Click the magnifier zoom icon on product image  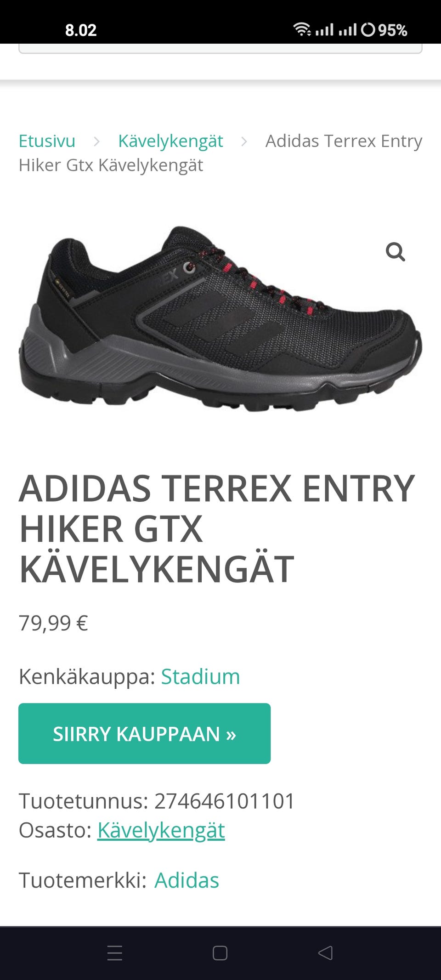(395, 252)
